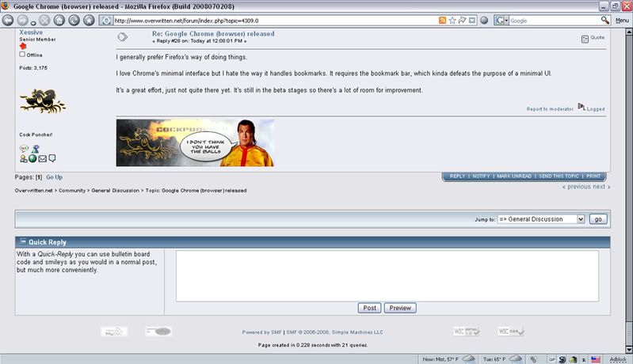Click the Go Up link
This screenshot has height=364, width=633.
(54, 177)
